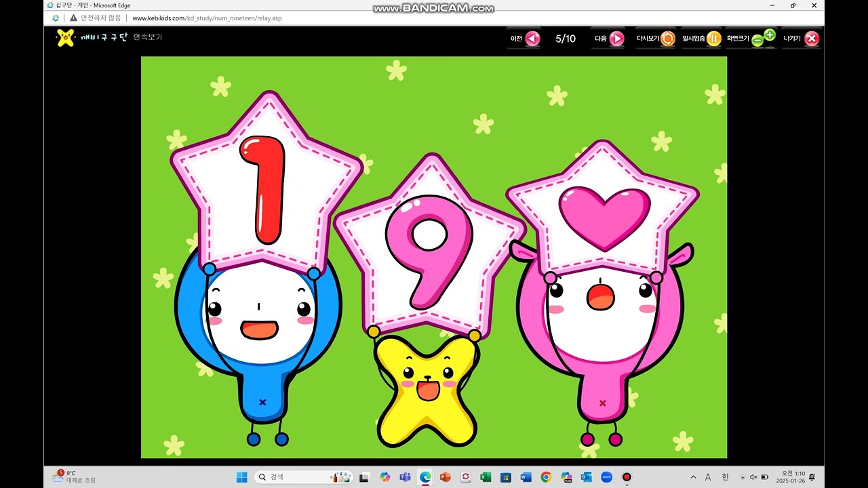Open the red sync app on taskbar
The image size is (868, 488).
(465, 477)
